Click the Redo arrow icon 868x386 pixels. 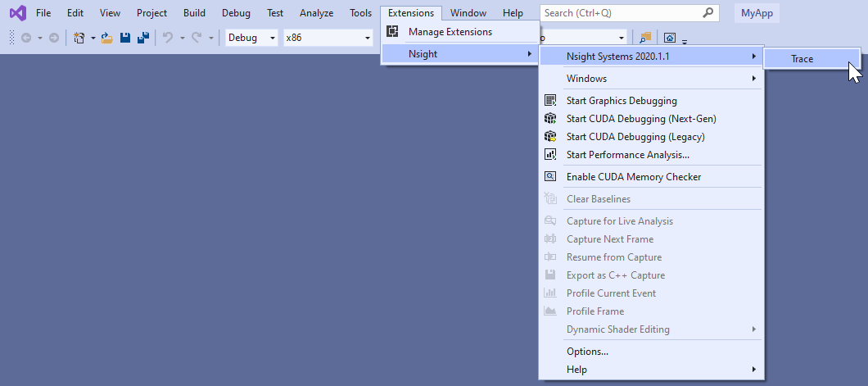pos(197,38)
